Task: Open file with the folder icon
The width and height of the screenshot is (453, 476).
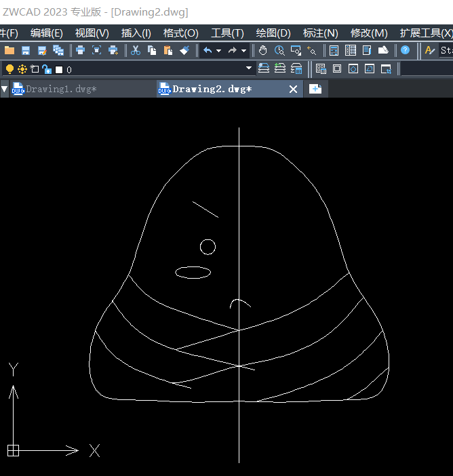Action: [x=9, y=50]
